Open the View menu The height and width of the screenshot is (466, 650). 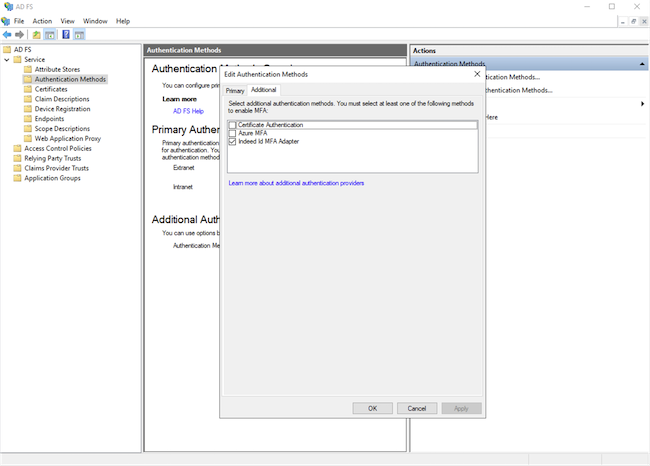pos(68,21)
